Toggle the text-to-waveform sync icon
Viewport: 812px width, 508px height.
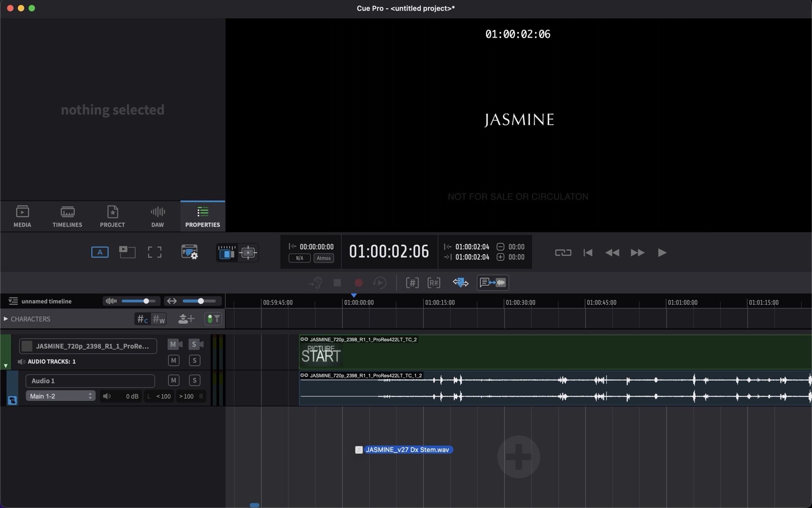pyautogui.click(x=493, y=283)
